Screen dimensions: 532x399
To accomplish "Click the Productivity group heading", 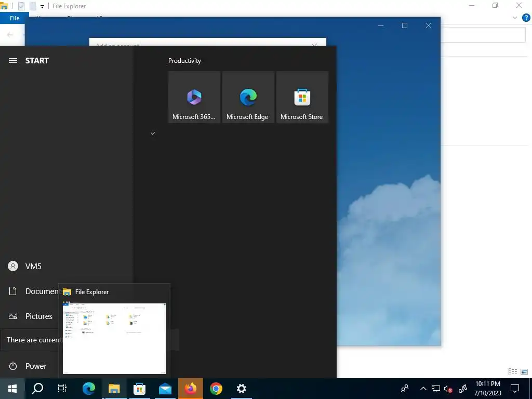I will tap(184, 61).
